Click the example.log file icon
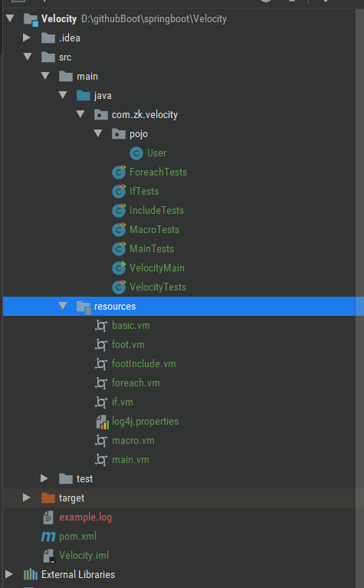Image resolution: width=364 pixels, height=588 pixels. tap(48, 517)
